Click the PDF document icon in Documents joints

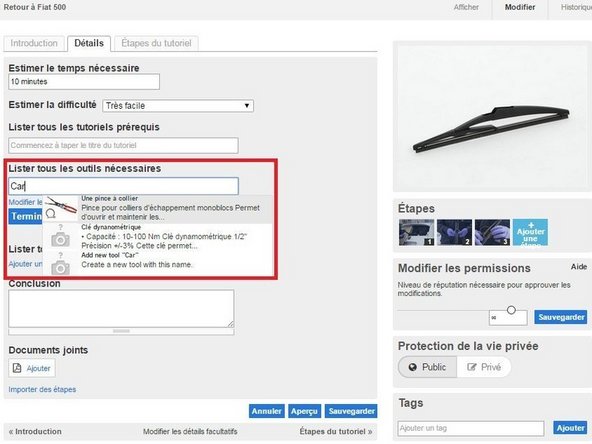click(17, 368)
